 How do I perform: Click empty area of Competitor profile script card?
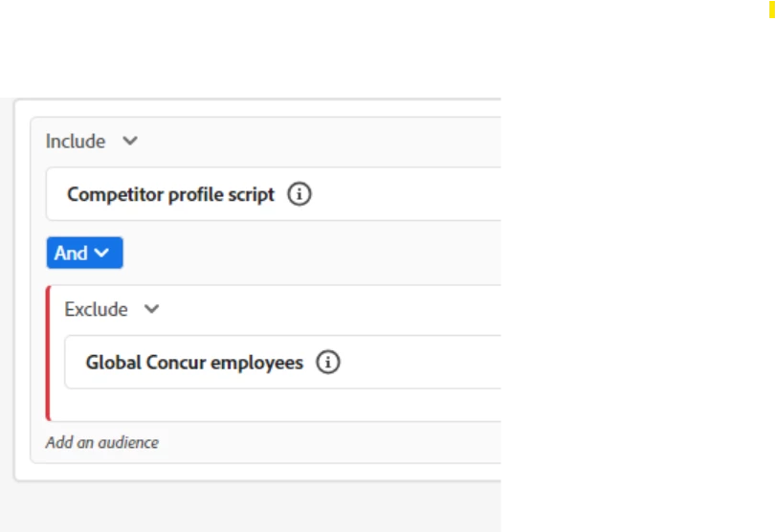[406, 194]
